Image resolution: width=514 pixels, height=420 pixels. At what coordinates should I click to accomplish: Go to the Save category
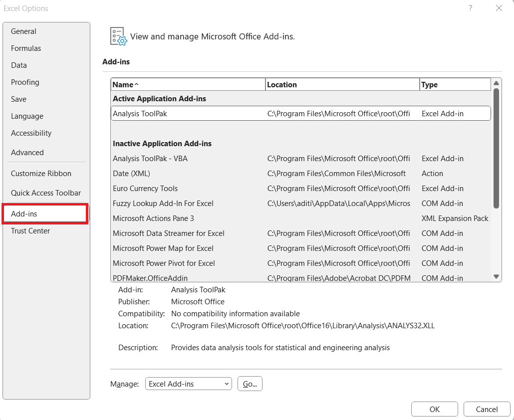(x=46, y=99)
